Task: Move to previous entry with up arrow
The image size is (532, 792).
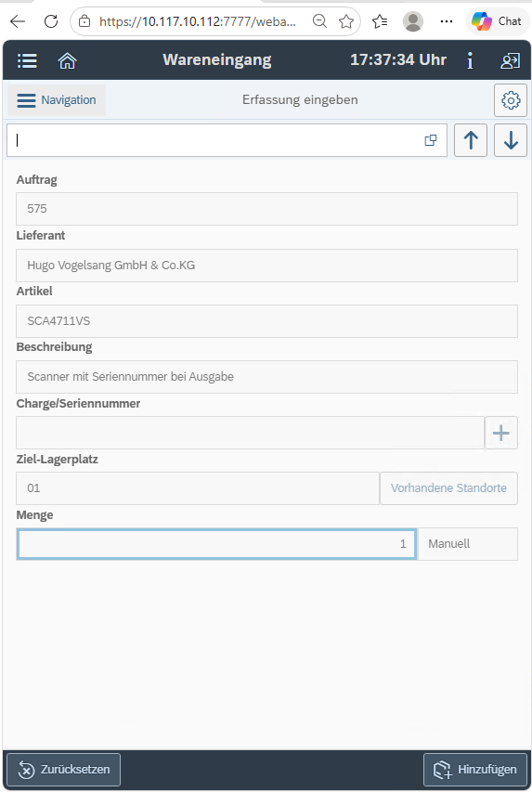Action: 471,140
